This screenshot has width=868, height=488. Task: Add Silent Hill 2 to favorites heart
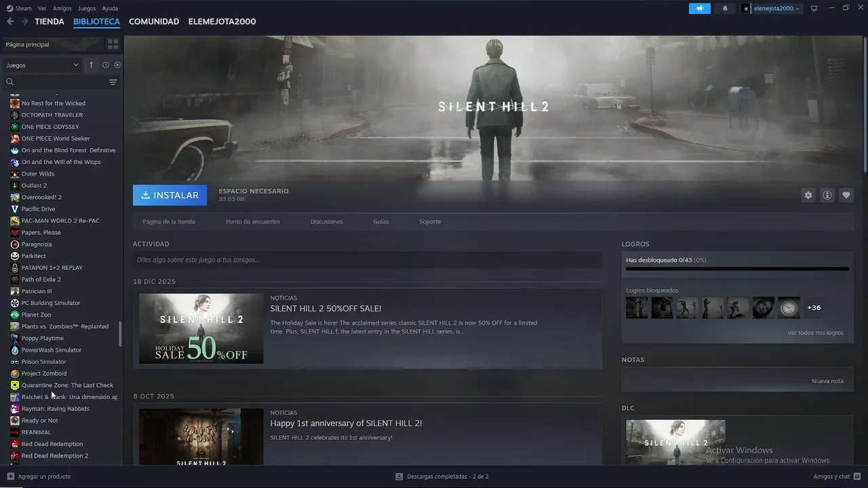[x=846, y=195]
